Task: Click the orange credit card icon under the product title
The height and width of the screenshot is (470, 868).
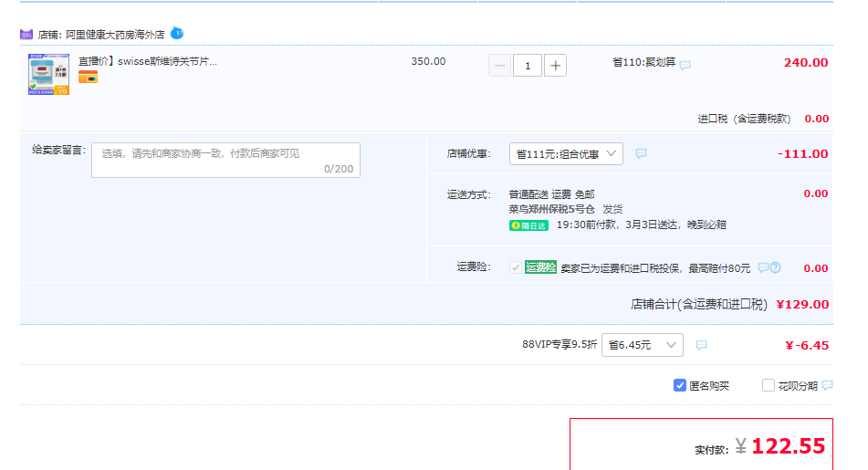Action: (x=88, y=78)
